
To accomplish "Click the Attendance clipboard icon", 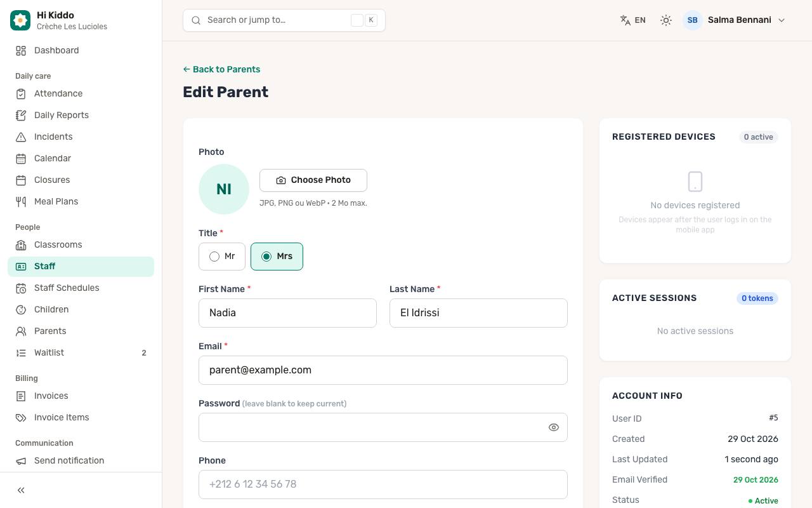I will pyautogui.click(x=21, y=94).
